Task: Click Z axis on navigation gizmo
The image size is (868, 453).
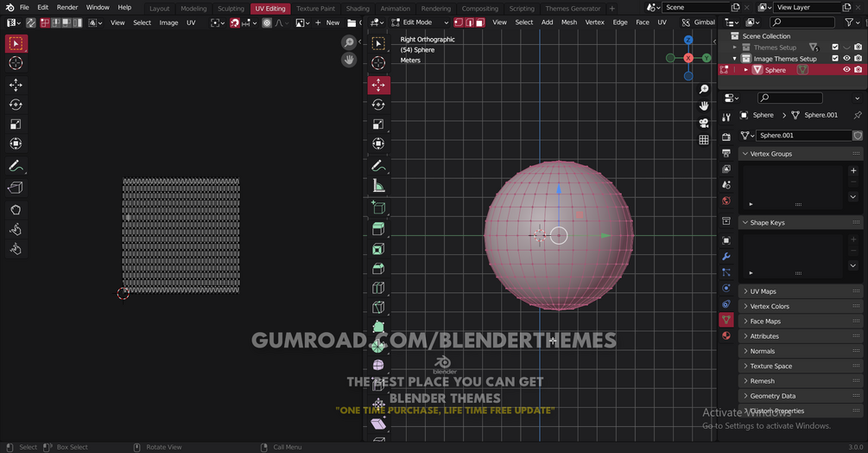Action: click(x=688, y=40)
